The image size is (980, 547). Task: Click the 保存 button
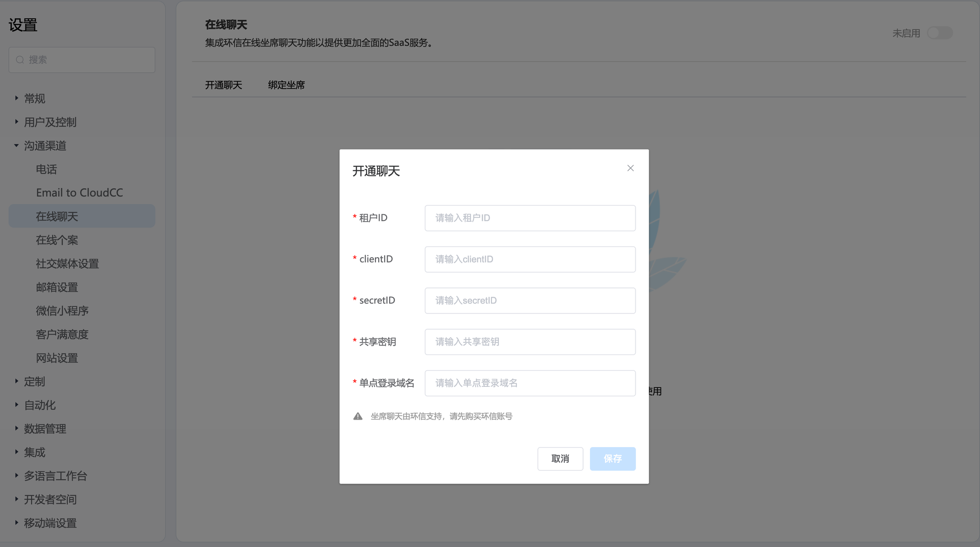612,458
